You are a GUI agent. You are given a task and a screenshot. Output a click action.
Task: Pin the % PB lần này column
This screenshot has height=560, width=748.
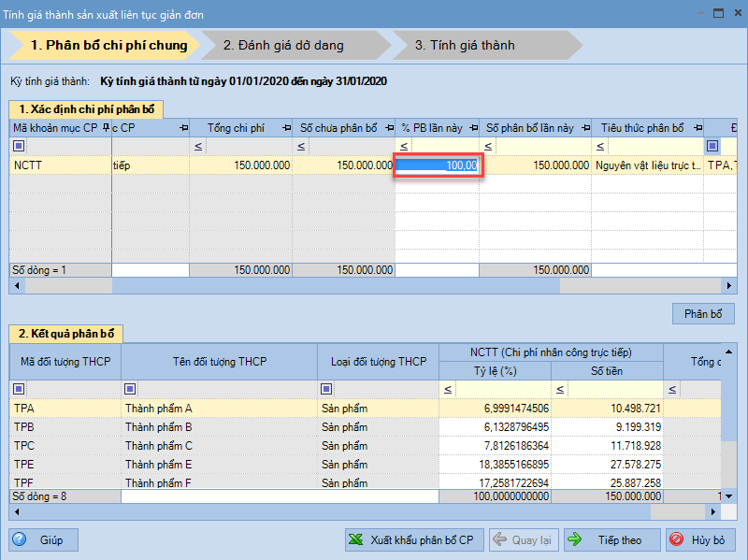pyautogui.click(x=474, y=128)
